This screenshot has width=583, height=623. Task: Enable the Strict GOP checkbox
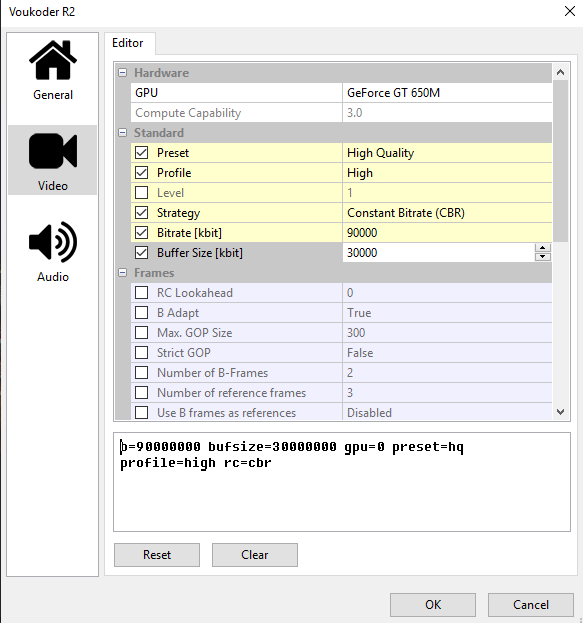[141, 352]
